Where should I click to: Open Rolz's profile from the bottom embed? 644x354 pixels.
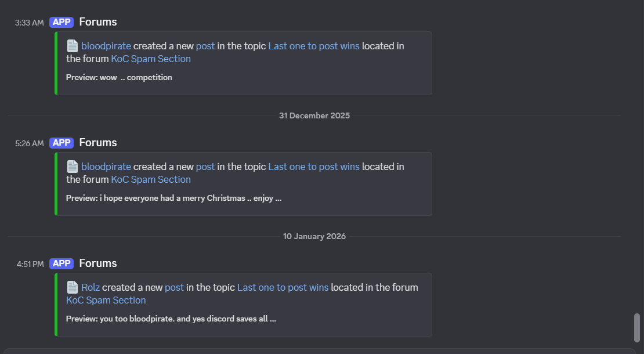91,287
